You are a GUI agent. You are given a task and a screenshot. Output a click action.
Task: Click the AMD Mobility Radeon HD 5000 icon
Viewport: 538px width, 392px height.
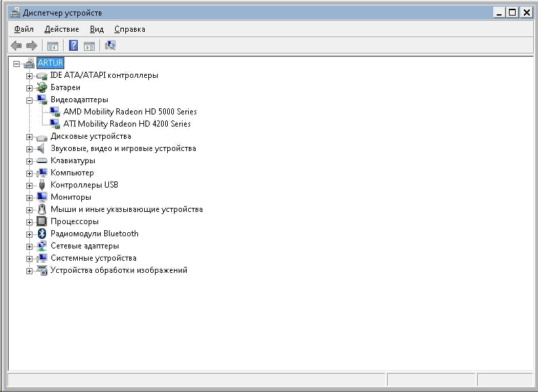point(55,112)
